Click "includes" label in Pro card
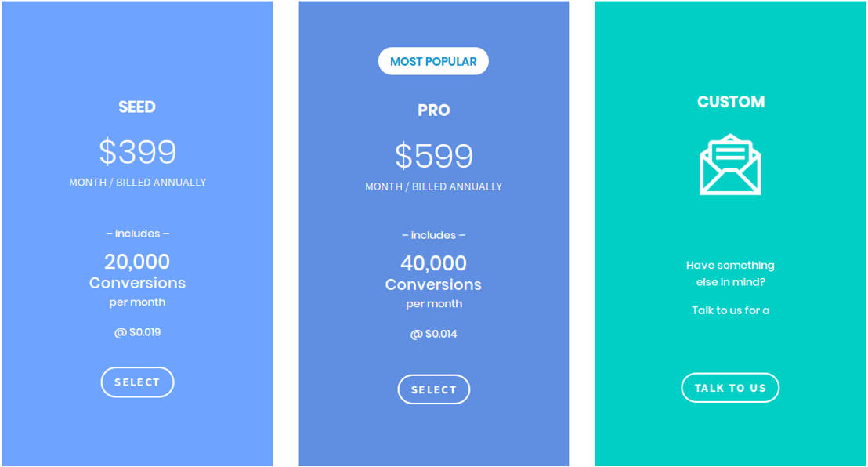This screenshot has height=467, width=868. click(x=434, y=235)
